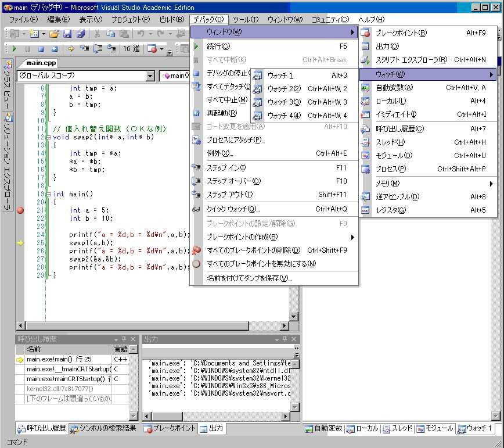Viewport: 504px width, 448px height.
Task: Open the breakpoints window toolbar dropdown arrow
Action: coord(161,49)
